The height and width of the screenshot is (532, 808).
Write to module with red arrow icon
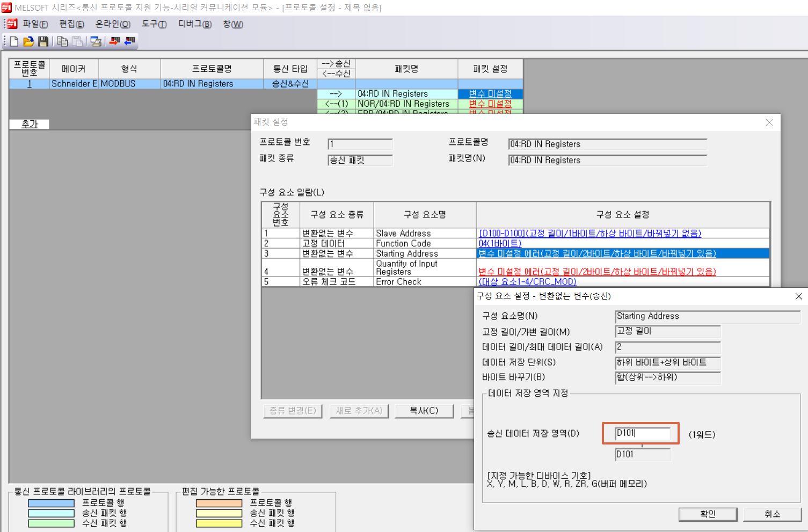pos(115,41)
